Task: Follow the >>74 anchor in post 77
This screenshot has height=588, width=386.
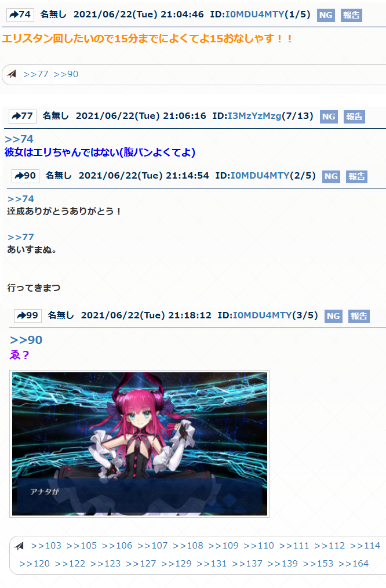Action: [19, 139]
